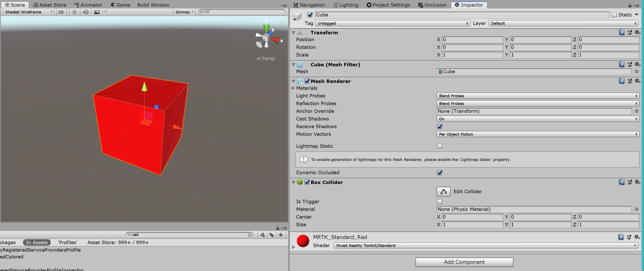Open the Cast Shadows dropdown

[538, 119]
